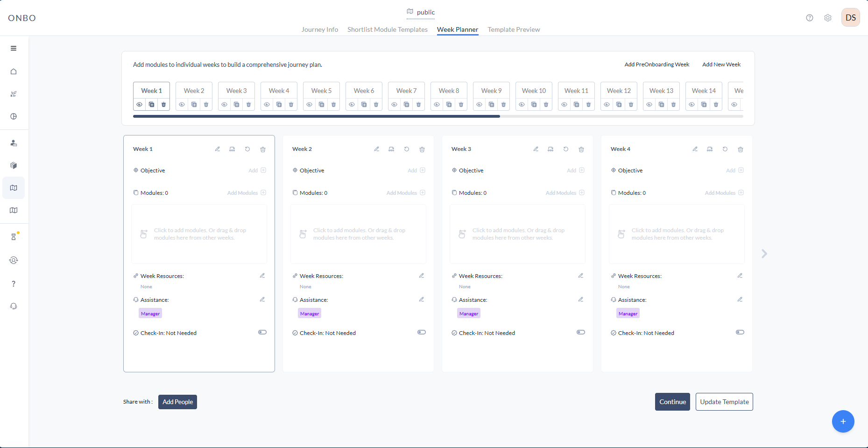Open settings gear icon in header
Screen dimensions: 868x448
point(828,18)
